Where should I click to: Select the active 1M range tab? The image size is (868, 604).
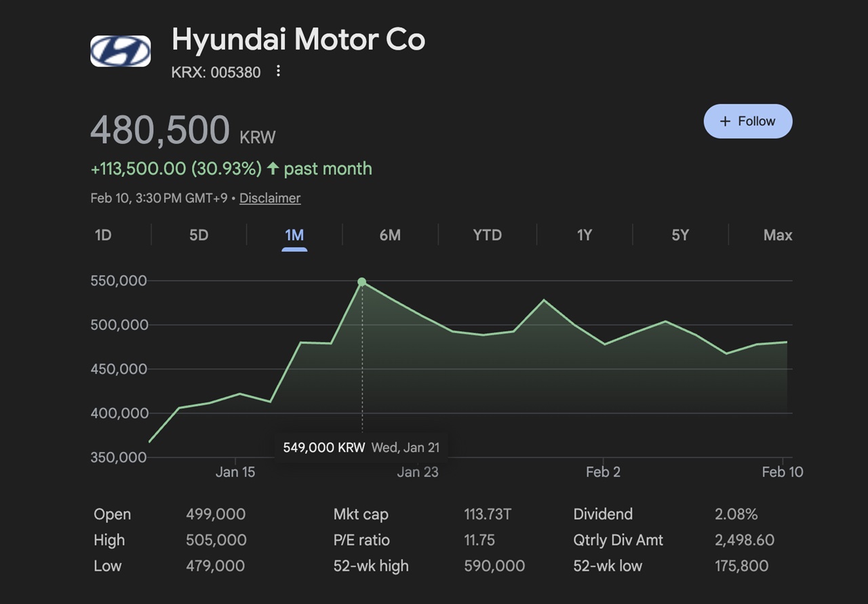click(294, 235)
